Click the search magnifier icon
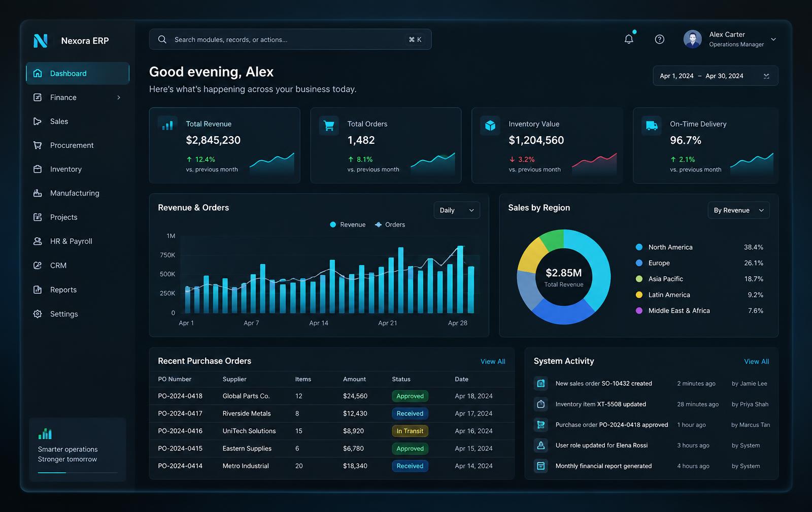 [x=162, y=39]
